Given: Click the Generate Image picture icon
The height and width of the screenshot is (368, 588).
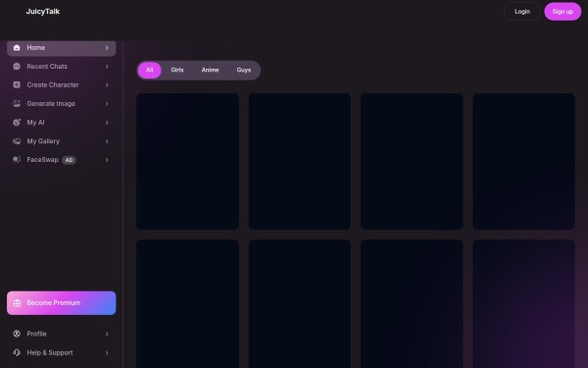Looking at the screenshot, I should (17, 104).
